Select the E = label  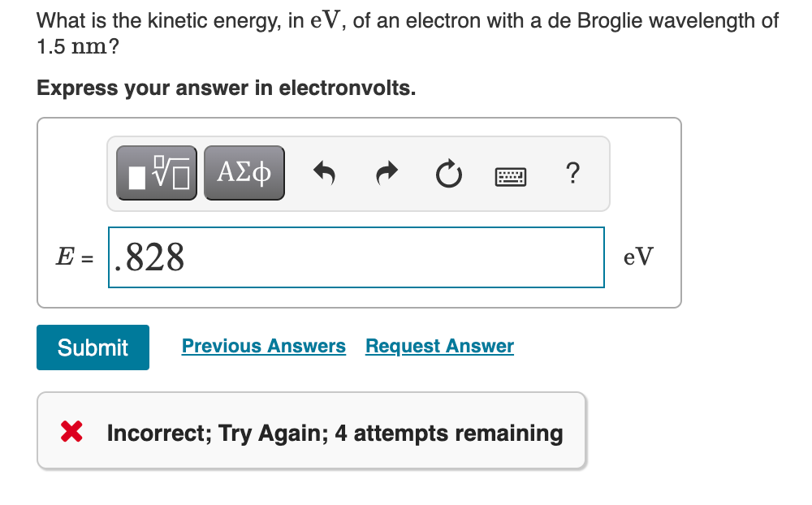coord(75,257)
